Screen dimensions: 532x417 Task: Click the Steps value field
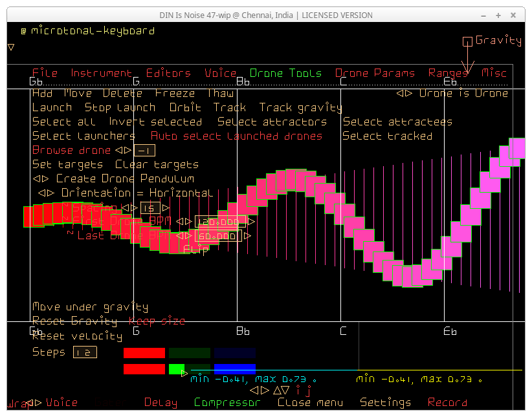pos(85,352)
